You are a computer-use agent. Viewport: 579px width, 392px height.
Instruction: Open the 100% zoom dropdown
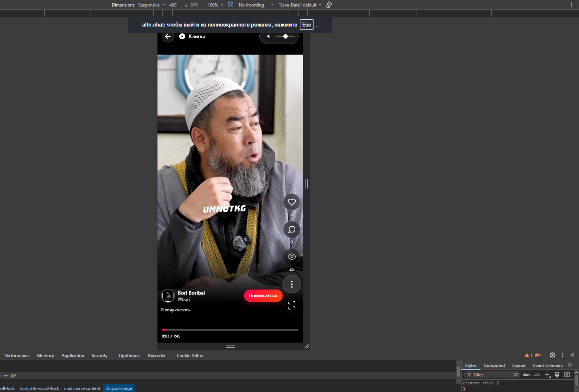click(215, 5)
